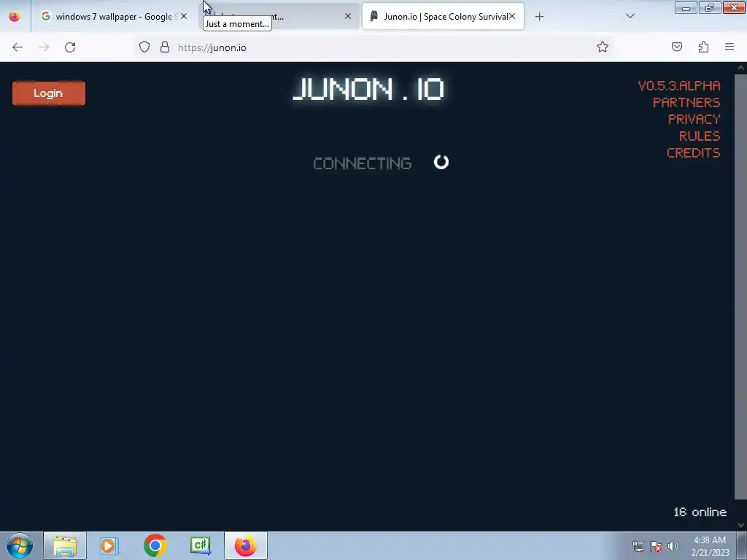Click the Show desktop strip beside the clock
The image size is (747, 560).
point(741,545)
